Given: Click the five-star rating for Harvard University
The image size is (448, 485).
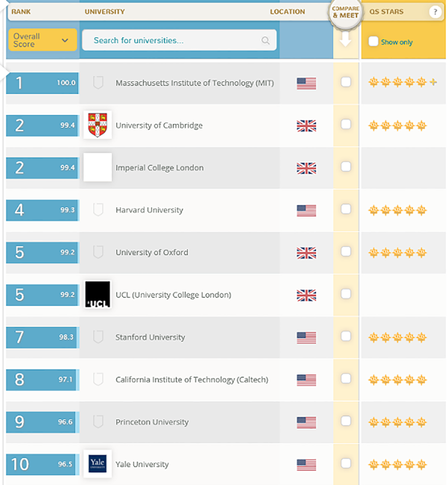Looking at the screenshot, I should pyautogui.click(x=397, y=210).
